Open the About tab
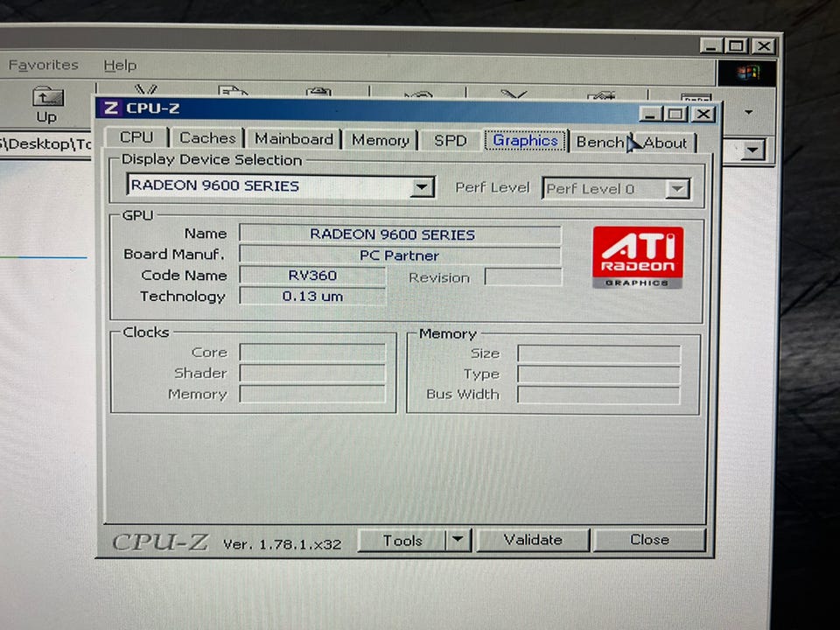This screenshot has height=630, width=840. pos(665,143)
